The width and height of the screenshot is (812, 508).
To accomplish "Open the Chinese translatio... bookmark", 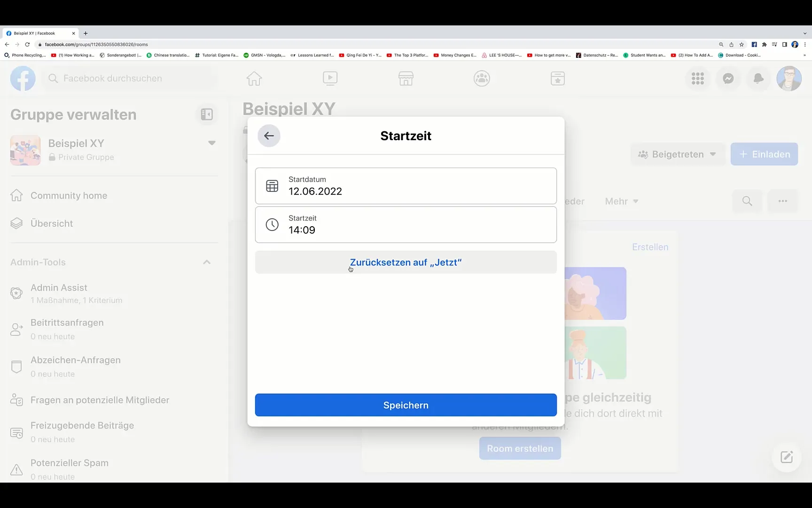I will (x=168, y=55).
